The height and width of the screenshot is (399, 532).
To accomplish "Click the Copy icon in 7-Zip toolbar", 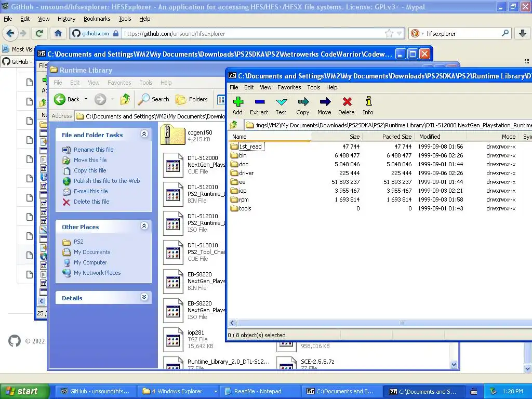I will tap(303, 105).
